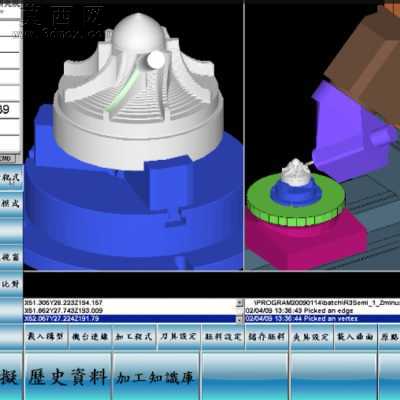Select the PROGRAM batch path log line
The width and height of the screenshot is (400, 400).
click(x=322, y=303)
